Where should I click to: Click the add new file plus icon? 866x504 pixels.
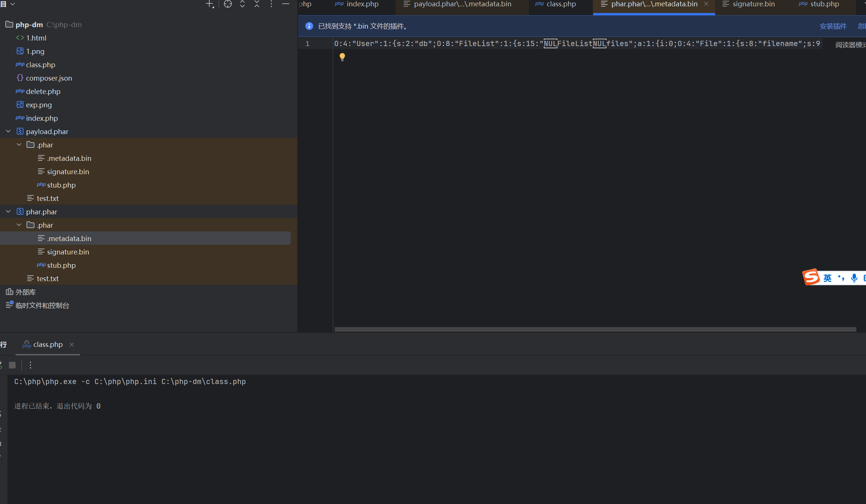click(x=210, y=4)
